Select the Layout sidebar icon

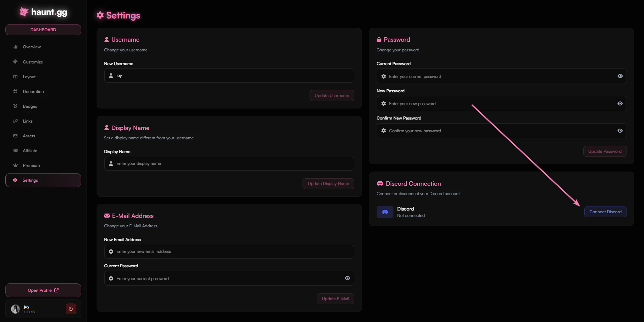coord(15,77)
